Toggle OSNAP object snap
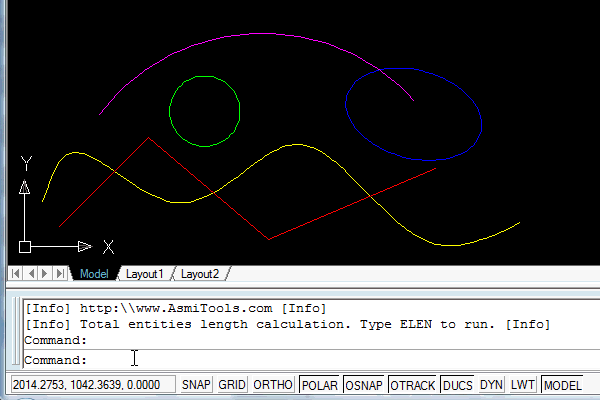600x400 pixels. point(364,384)
